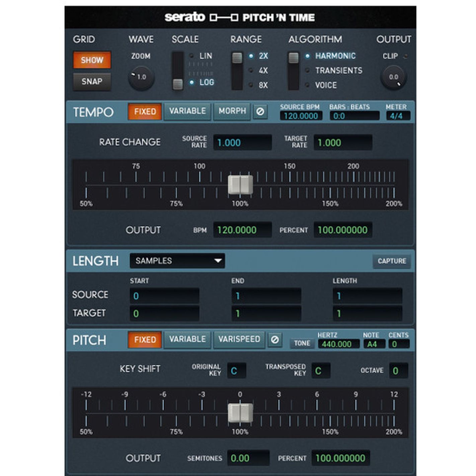Click the CLIP indicator light
The width and height of the screenshot is (476, 476).
tap(406, 56)
